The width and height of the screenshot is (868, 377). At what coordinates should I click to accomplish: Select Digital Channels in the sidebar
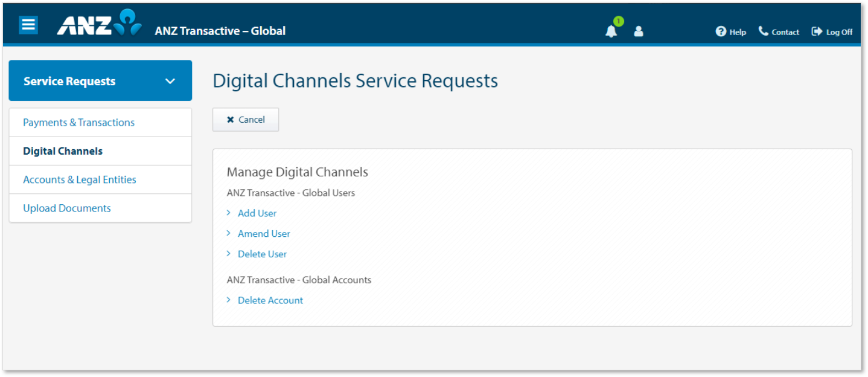click(62, 150)
